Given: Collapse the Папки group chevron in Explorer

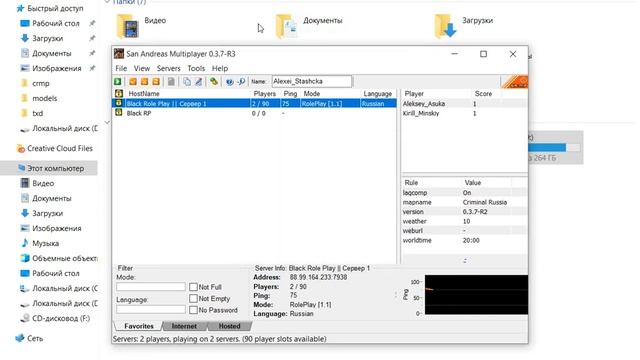Looking at the screenshot, I should 107,2.
